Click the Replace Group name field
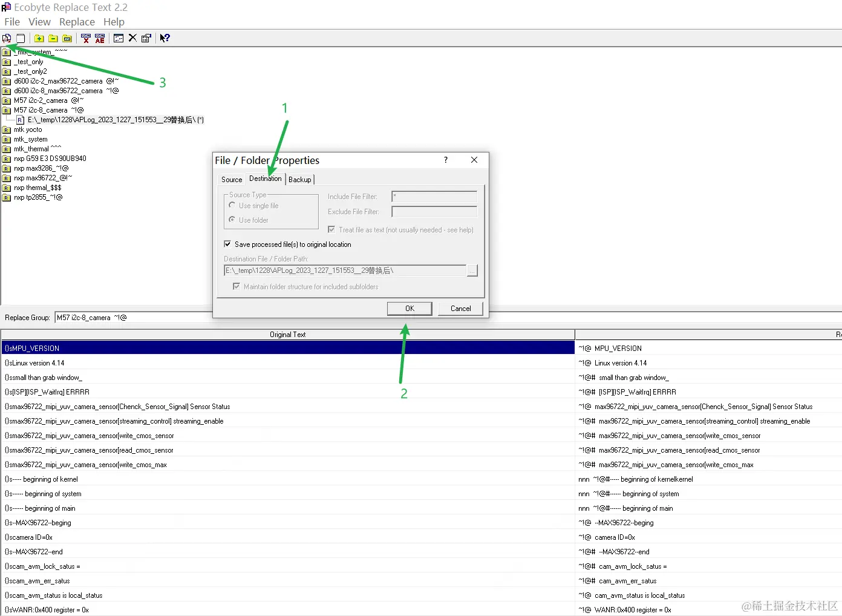The height and width of the screenshot is (616, 842). (448, 318)
